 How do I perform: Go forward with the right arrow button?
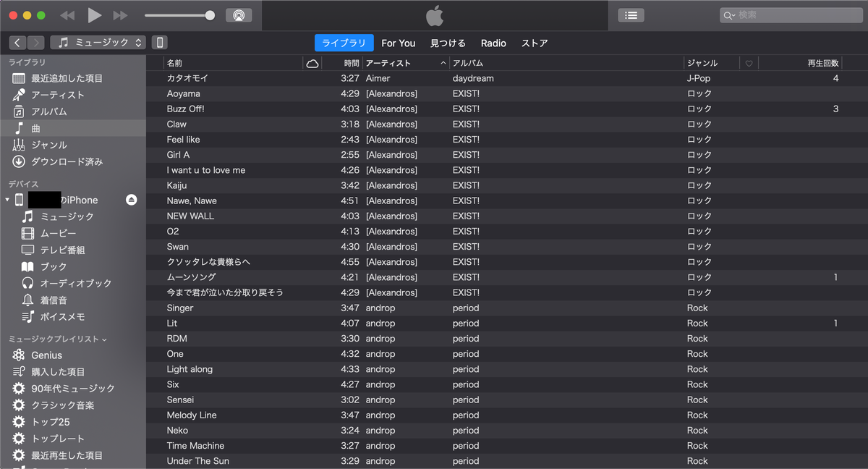coord(35,43)
